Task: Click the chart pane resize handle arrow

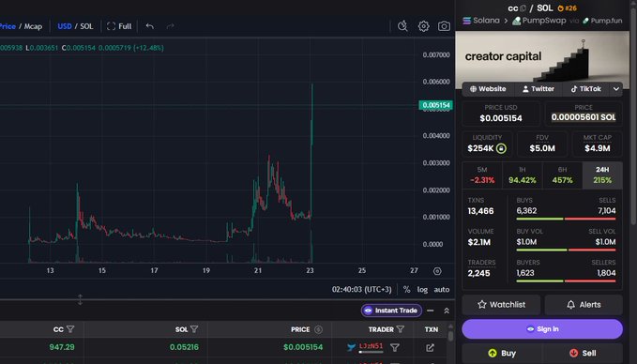Action: (80, 300)
